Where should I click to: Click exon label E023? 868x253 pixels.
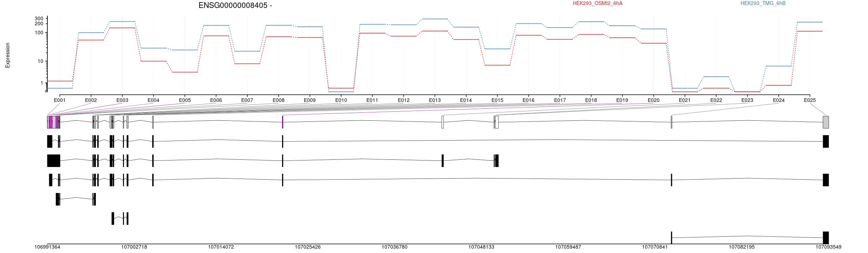coord(747,100)
